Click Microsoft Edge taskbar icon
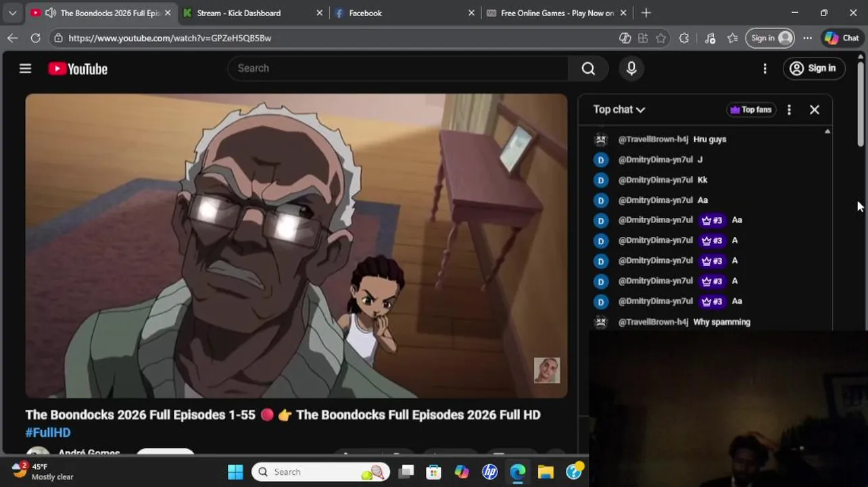 click(x=518, y=472)
